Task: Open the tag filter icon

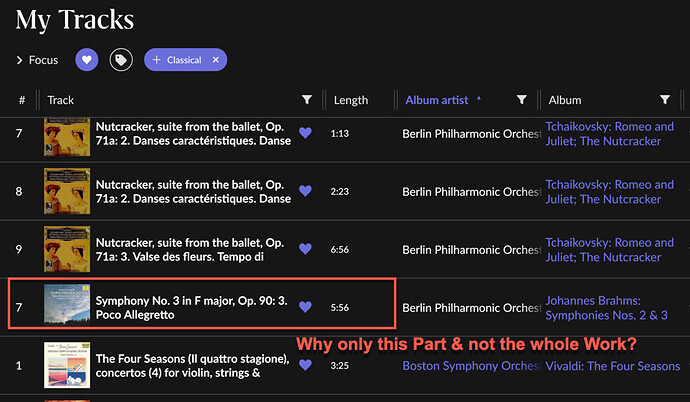Action: (x=121, y=60)
